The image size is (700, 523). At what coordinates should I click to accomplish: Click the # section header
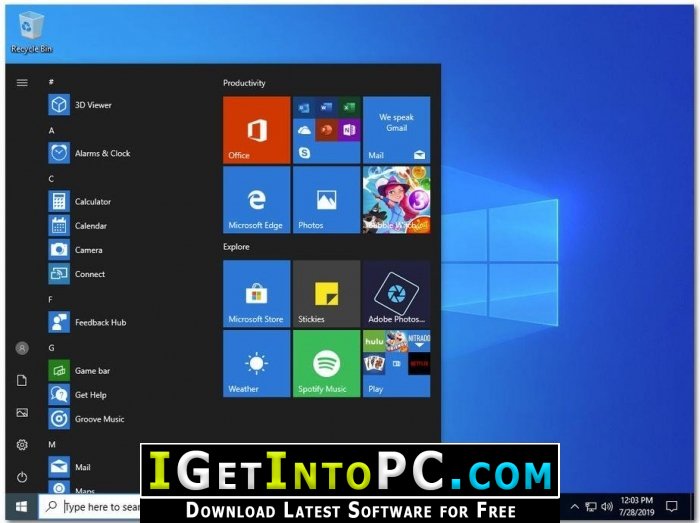(51, 82)
